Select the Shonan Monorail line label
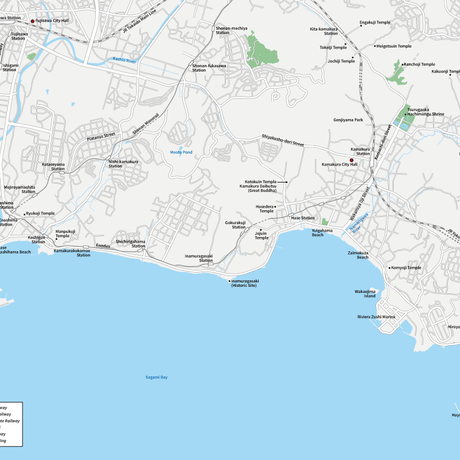This screenshot has height=460, width=460. pos(146,124)
